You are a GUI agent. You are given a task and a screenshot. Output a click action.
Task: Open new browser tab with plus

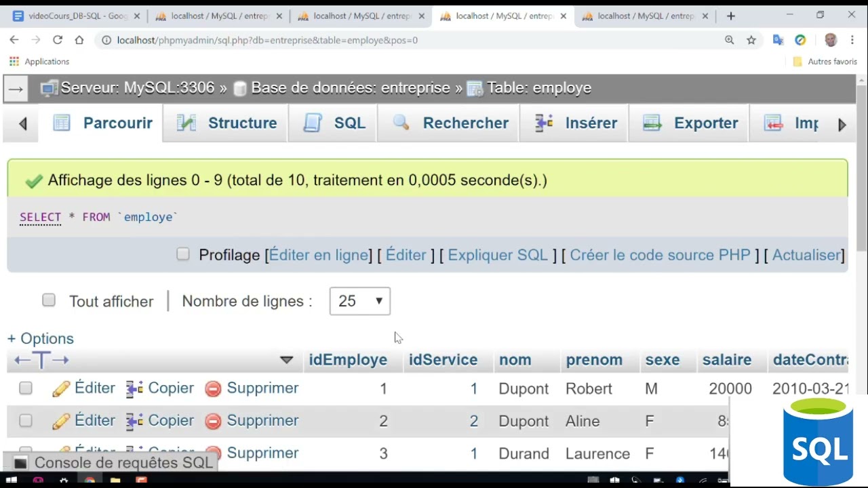coord(730,16)
